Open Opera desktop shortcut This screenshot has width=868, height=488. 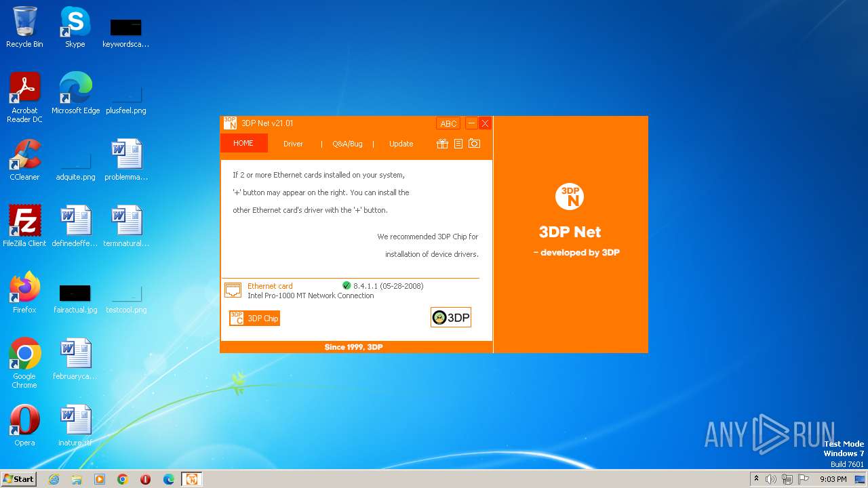point(24,426)
